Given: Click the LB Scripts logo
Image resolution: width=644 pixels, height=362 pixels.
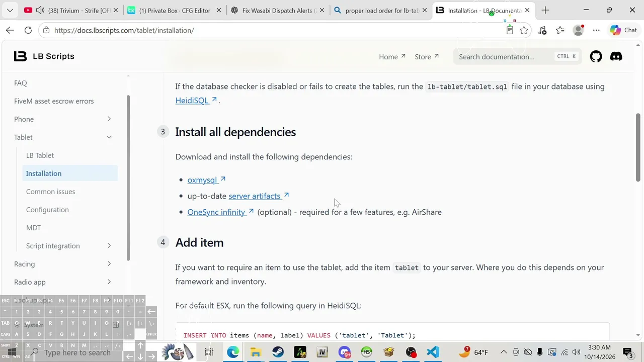Looking at the screenshot, I should click(44, 56).
